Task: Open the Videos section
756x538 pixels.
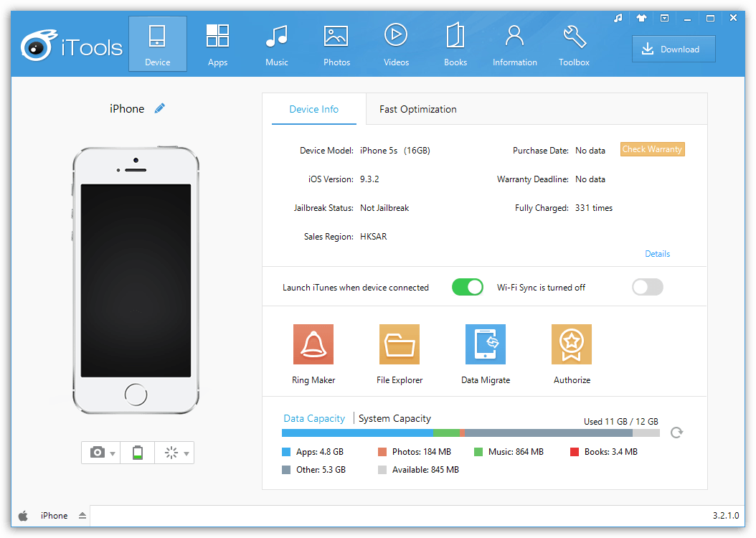Action: tap(396, 44)
